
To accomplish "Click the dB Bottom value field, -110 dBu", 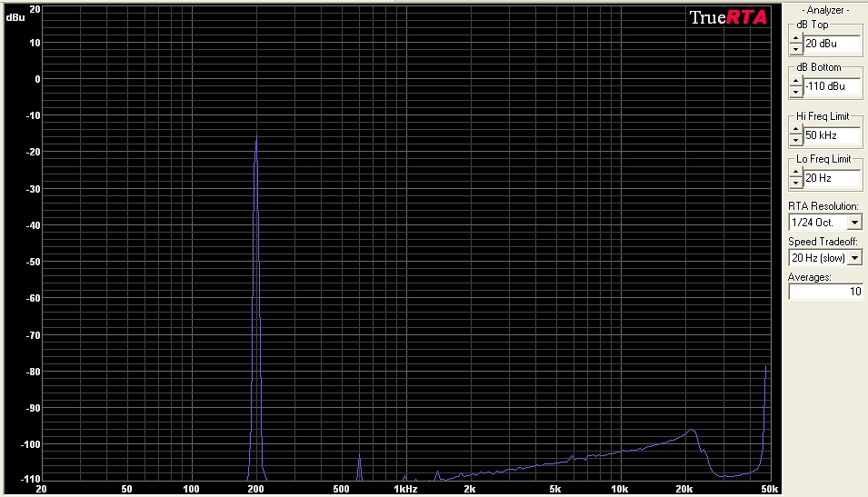I will pyautogui.click(x=832, y=86).
